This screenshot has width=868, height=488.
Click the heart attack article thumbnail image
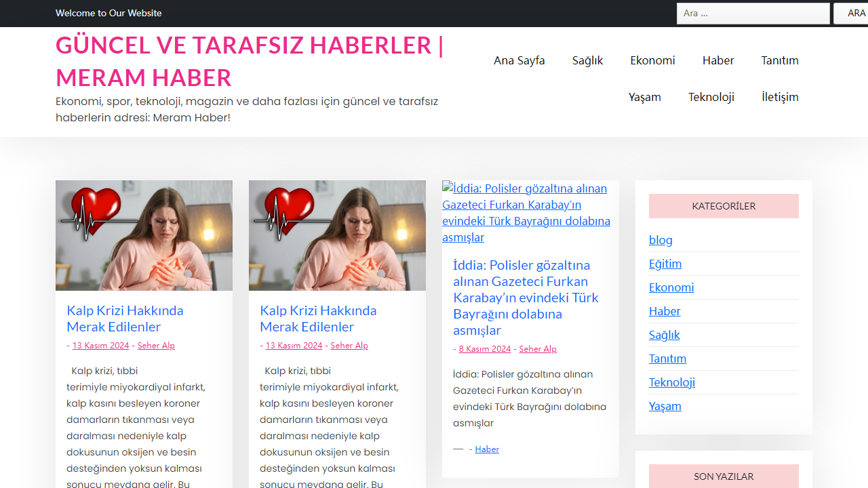click(x=144, y=235)
